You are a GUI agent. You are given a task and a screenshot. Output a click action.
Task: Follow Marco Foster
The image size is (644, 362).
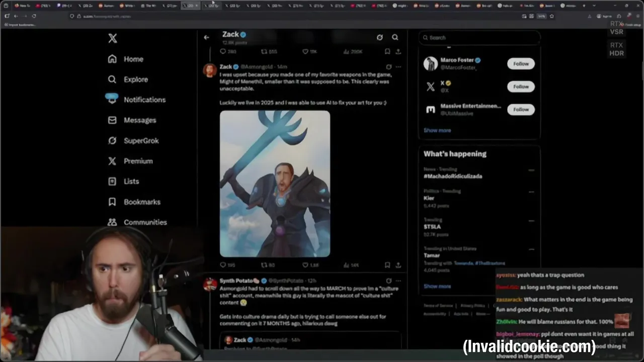[x=521, y=64]
